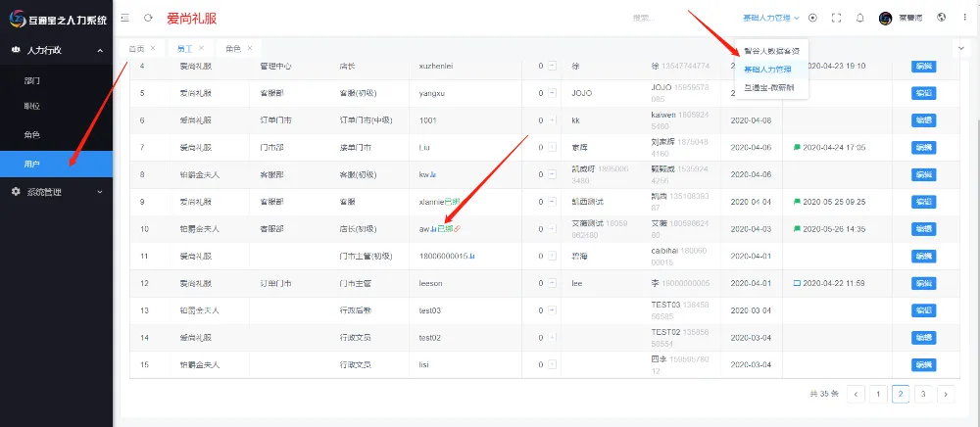Click the blue edit button for row 15
Image resolution: width=980 pixels, height=427 pixels.
[922, 364]
